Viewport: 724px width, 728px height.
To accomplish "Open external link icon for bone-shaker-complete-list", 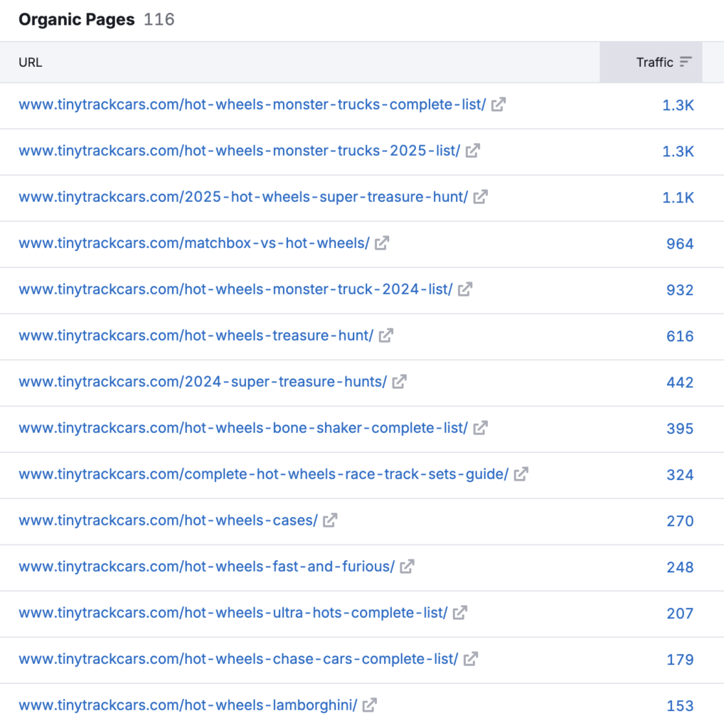I will pos(481,428).
